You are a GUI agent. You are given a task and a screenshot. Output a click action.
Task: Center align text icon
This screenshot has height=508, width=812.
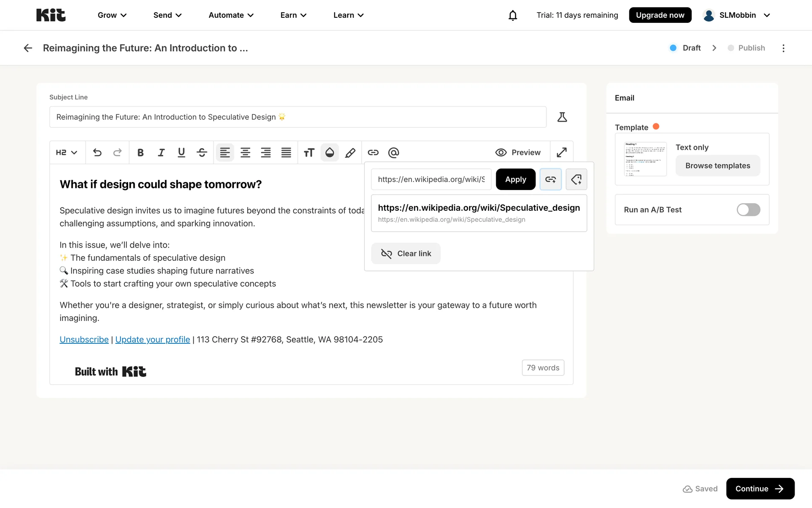coord(245,152)
